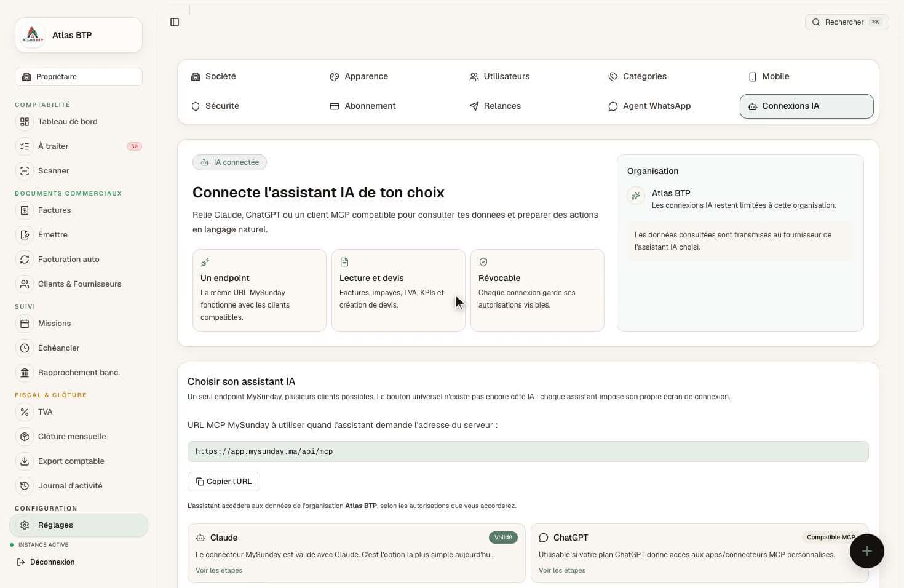904x588 pixels.
Task: Click the Révocable shield icon
Action: coord(483,262)
